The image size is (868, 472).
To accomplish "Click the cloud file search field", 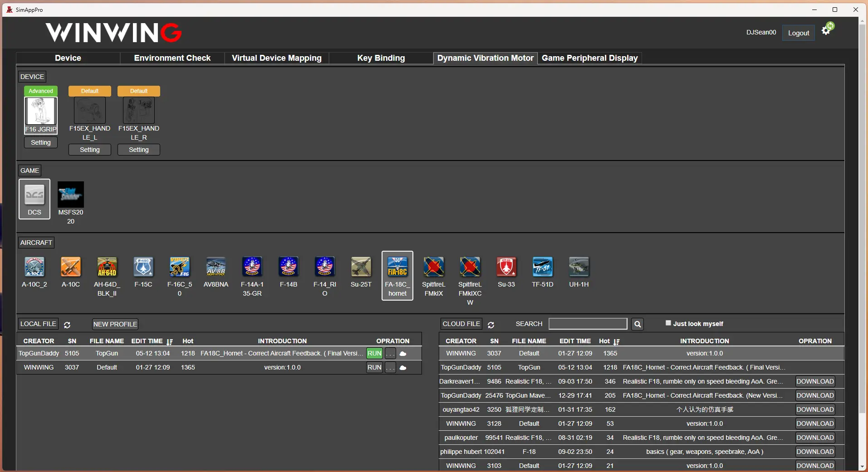I will (x=588, y=324).
